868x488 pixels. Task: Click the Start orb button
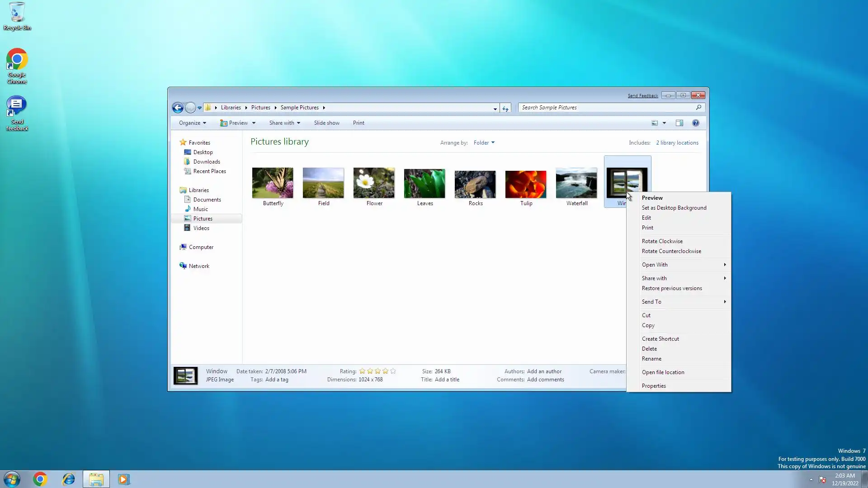coord(12,479)
